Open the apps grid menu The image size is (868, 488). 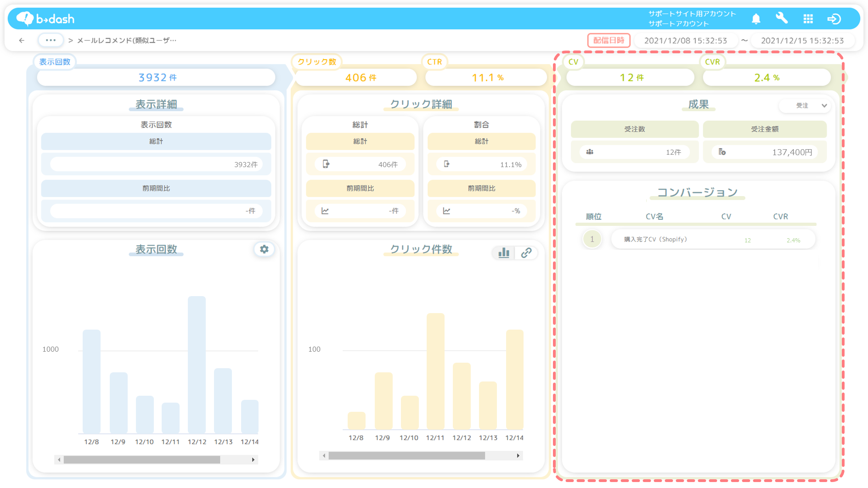tap(808, 19)
